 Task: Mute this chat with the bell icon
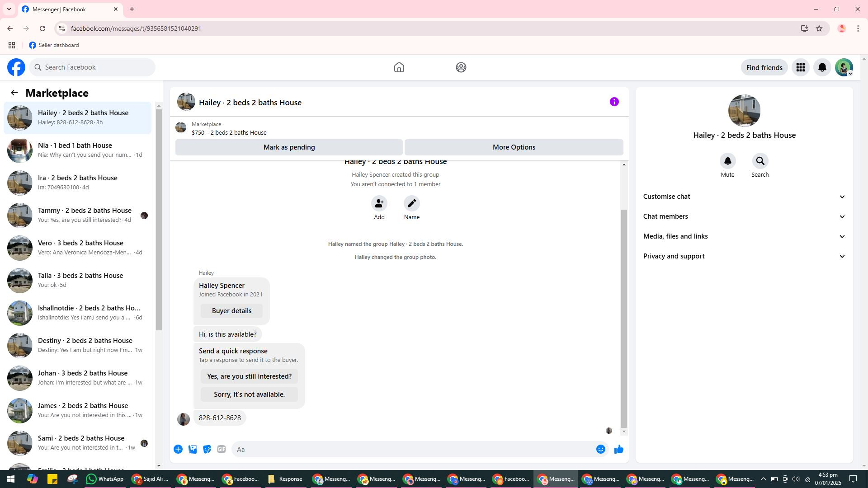pos(727,161)
